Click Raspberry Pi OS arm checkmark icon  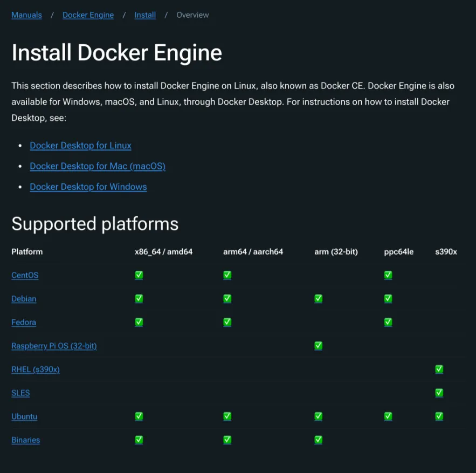point(319,346)
